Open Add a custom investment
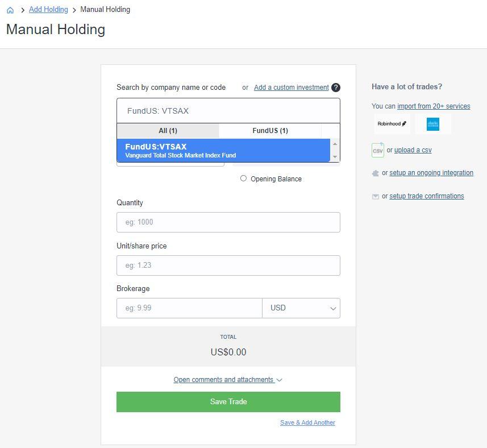 tap(291, 88)
